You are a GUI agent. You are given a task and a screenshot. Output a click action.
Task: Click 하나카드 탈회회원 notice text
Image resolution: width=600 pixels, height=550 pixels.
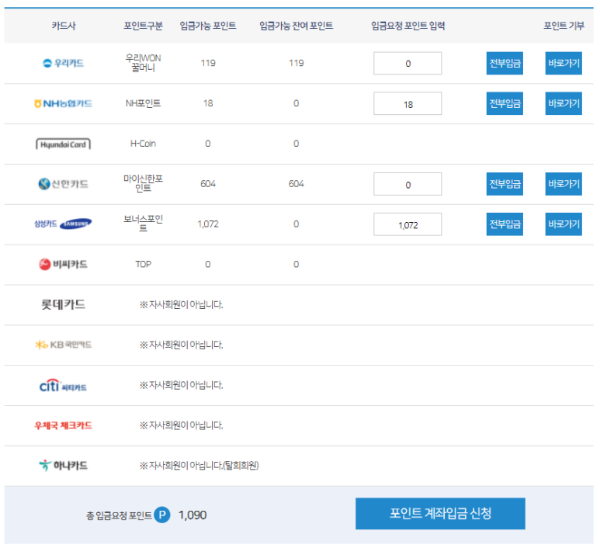click(x=199, y=465)
